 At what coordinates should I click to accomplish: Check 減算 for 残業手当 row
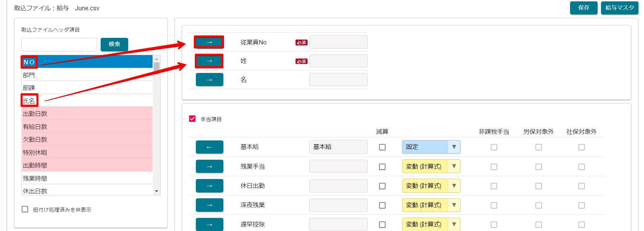[x=382, y=167]
